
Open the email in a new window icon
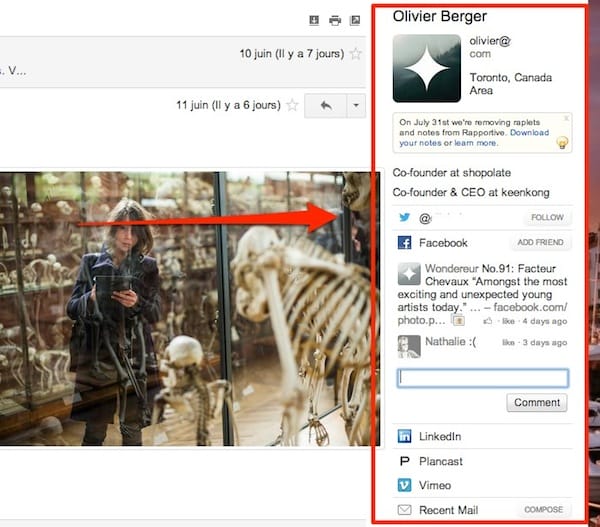(355, 20)
